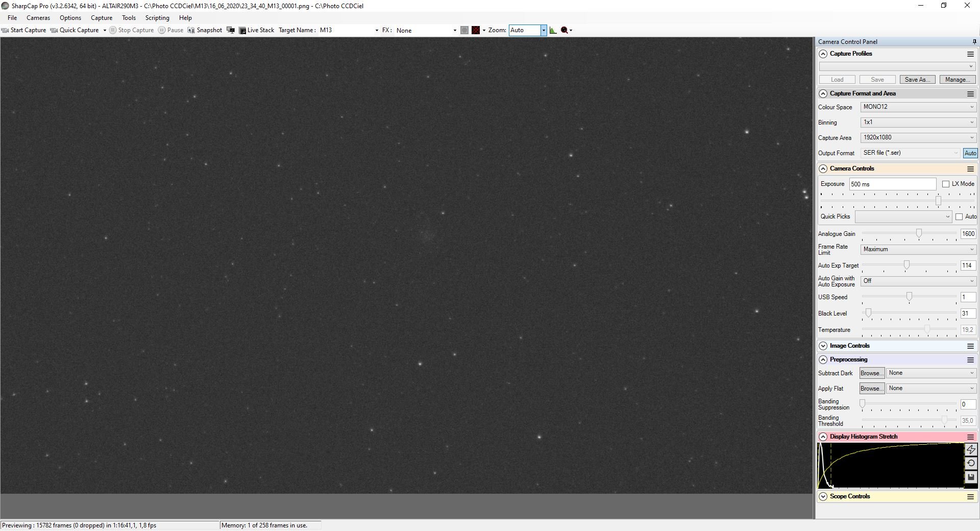Open the Frame Rate Limit dropdown
This screenshot has width=980, height=531.
918,250
